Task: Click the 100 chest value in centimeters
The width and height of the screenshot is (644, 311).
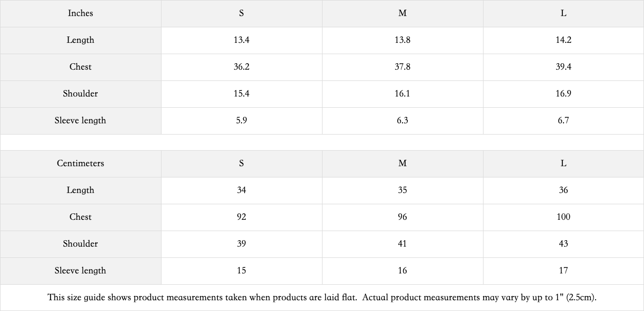Action: coord(563,217)
